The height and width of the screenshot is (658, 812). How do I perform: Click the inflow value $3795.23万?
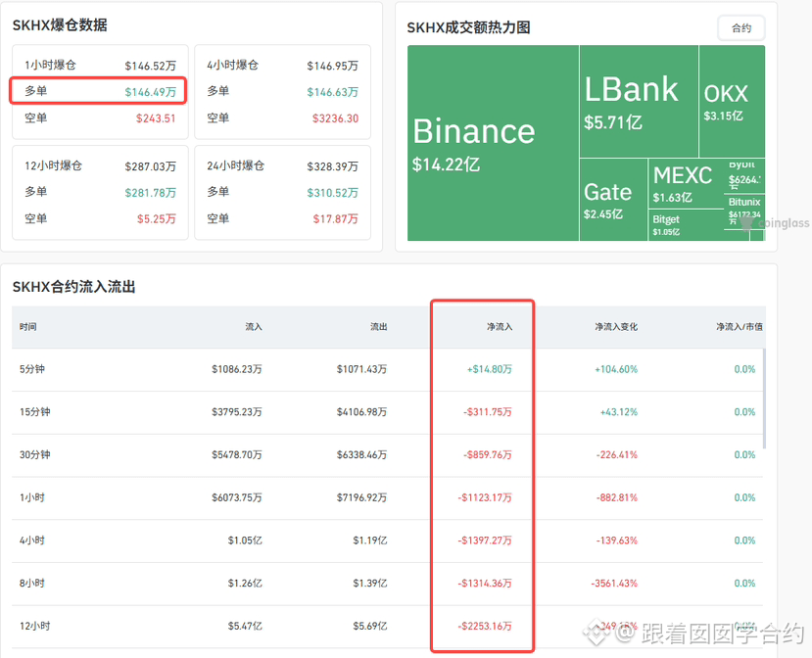(x=237, y=412)
